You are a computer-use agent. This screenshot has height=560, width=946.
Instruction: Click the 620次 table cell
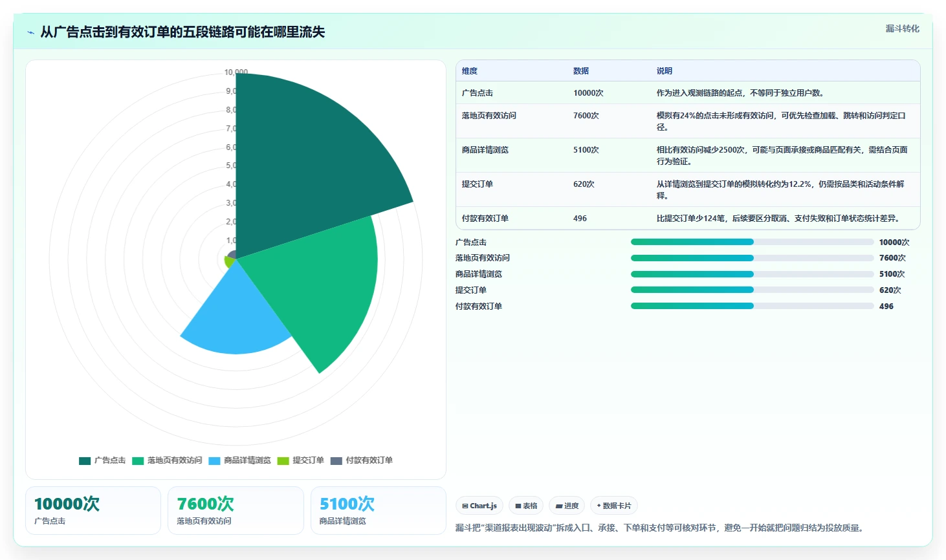(584, 184)
